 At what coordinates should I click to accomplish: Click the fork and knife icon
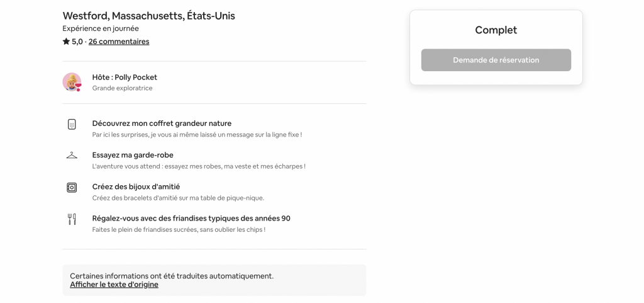[x=72, y=219]
